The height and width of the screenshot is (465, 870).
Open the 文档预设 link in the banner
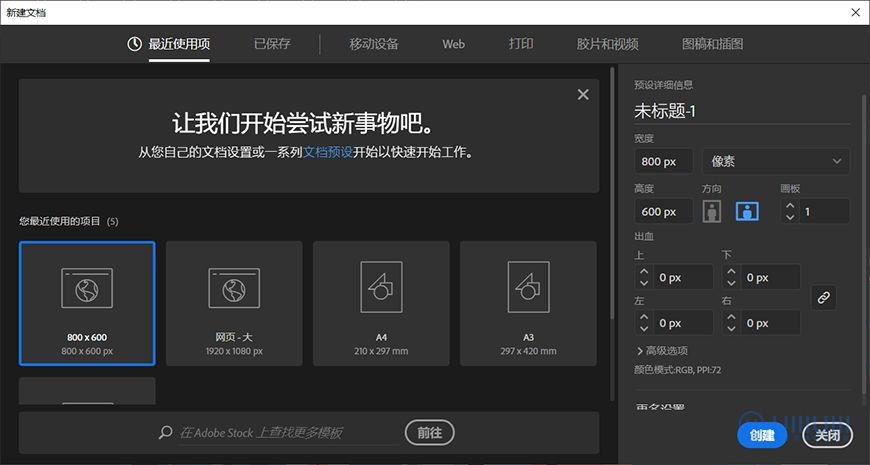[328, 152]
